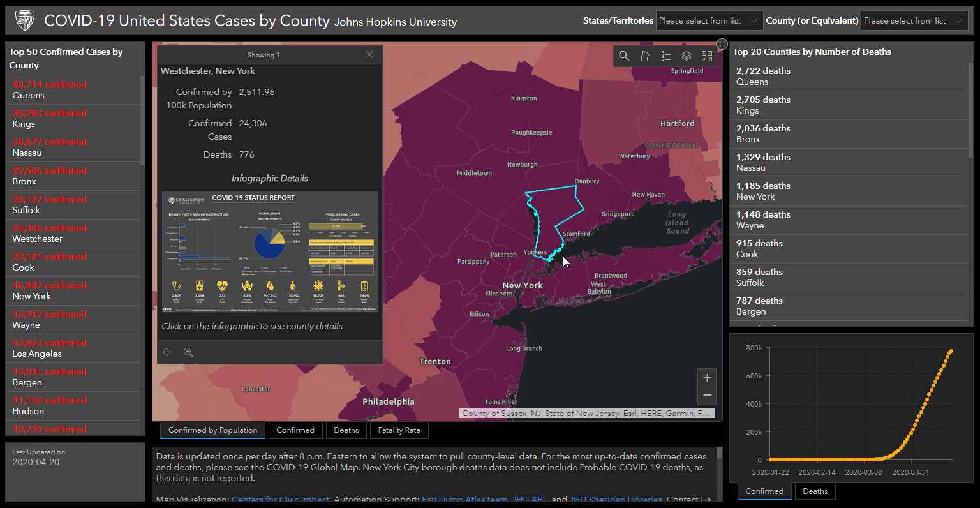The width and height of the screenshot is (980, 508).
Task: Click the Johns Hopkins shield logo
Action: [25, 20]
